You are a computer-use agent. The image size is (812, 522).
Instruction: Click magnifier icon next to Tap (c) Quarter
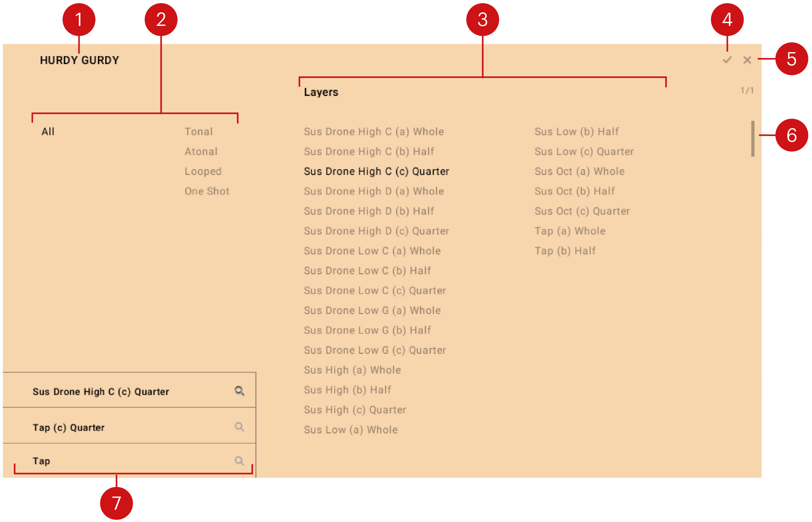pos(239,427)
